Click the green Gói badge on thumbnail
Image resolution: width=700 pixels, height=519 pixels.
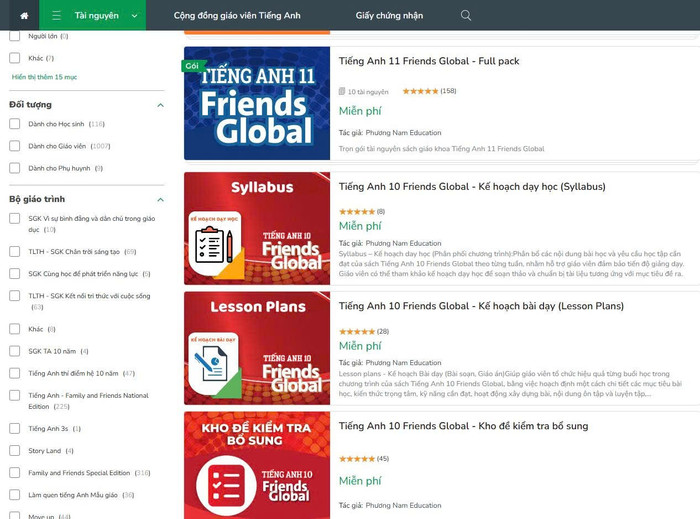[x=192, y=66]
